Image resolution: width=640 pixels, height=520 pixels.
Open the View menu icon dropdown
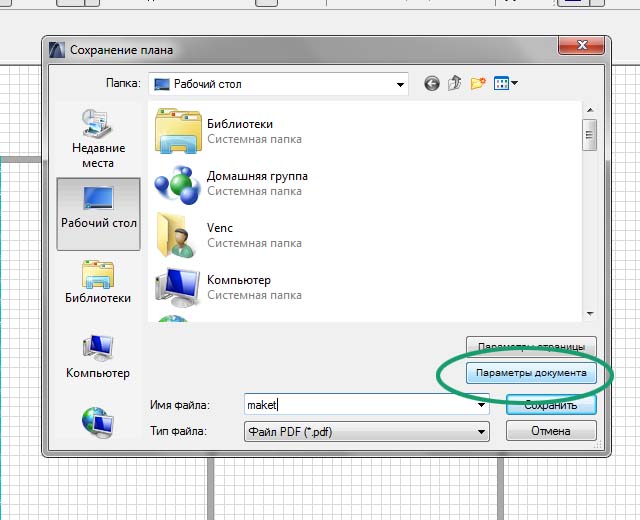coord(506,84)
